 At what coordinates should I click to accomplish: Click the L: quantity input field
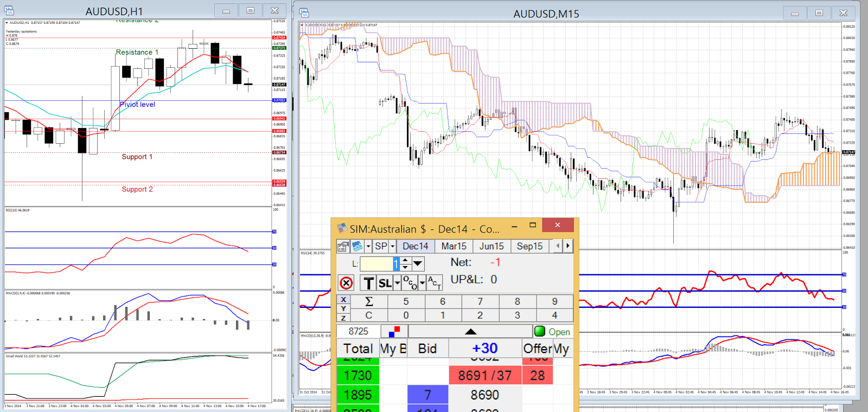pyautogui.click(x=379, y=264)
